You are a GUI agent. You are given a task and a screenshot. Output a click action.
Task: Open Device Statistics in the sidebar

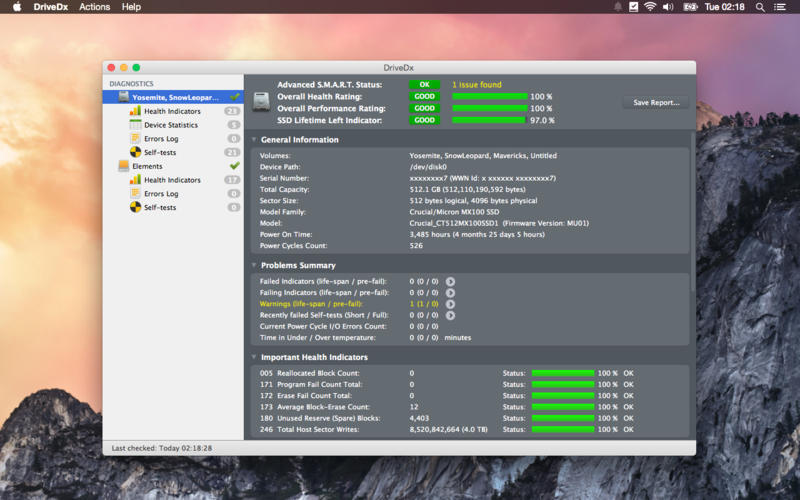170,125
